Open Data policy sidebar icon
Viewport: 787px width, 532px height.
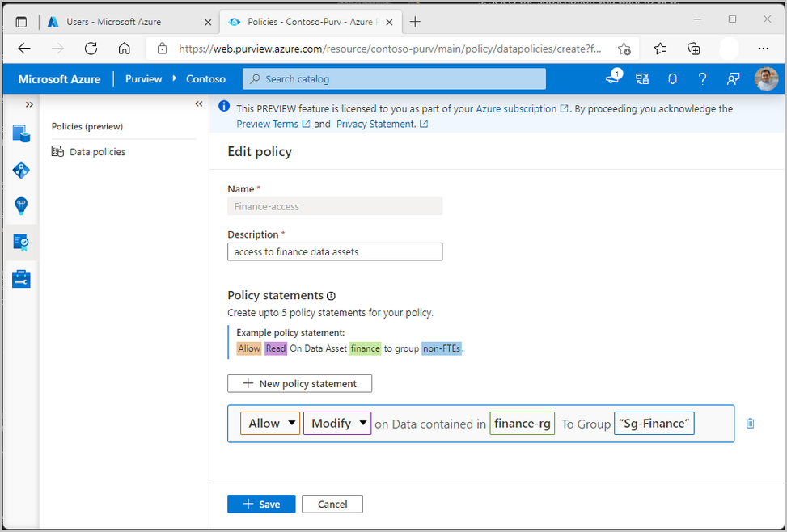coord(21,243)
